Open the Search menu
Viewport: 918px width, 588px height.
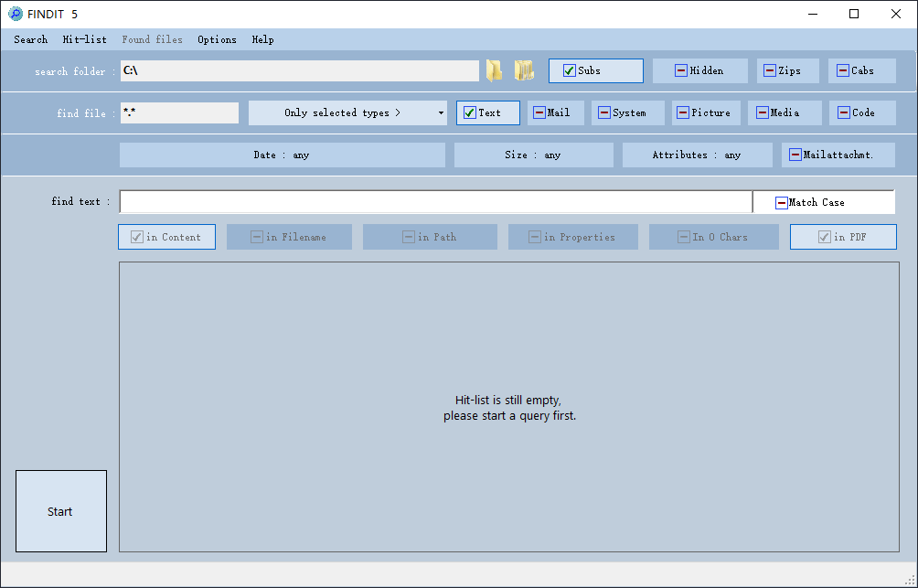click(30, 40)
